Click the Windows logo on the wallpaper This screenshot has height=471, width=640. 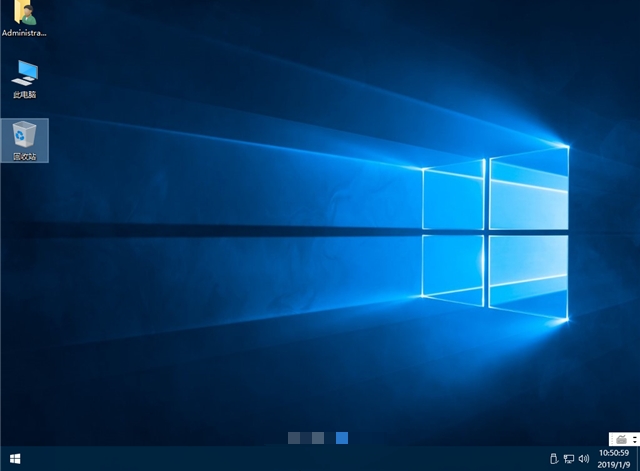coord(495,230)
